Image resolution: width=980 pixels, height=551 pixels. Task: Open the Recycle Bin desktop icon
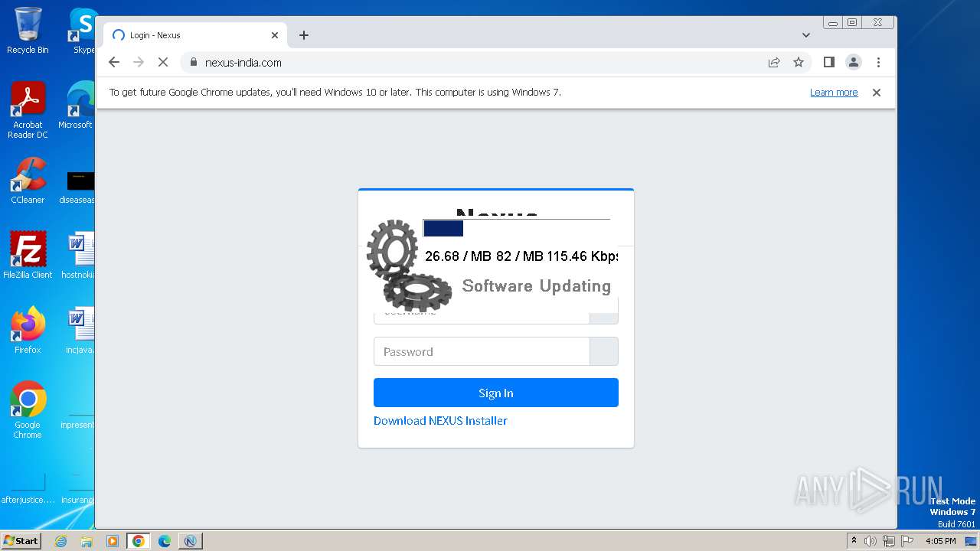click(x=28, y=31)
